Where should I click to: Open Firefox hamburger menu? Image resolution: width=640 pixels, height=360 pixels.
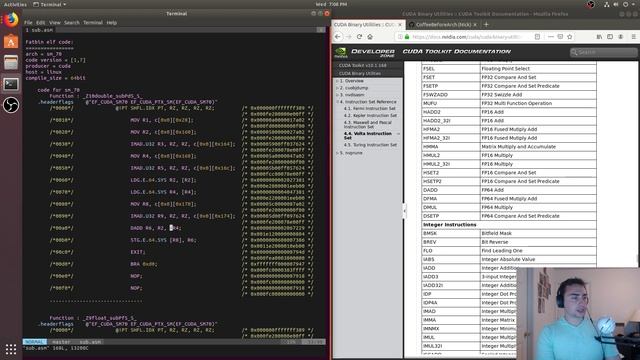point(633,37)
